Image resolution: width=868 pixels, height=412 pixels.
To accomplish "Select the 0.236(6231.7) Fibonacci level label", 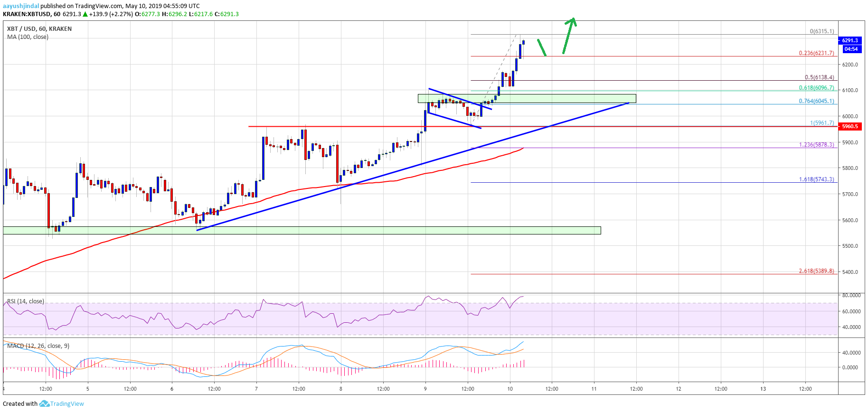I will coord(816,53).
